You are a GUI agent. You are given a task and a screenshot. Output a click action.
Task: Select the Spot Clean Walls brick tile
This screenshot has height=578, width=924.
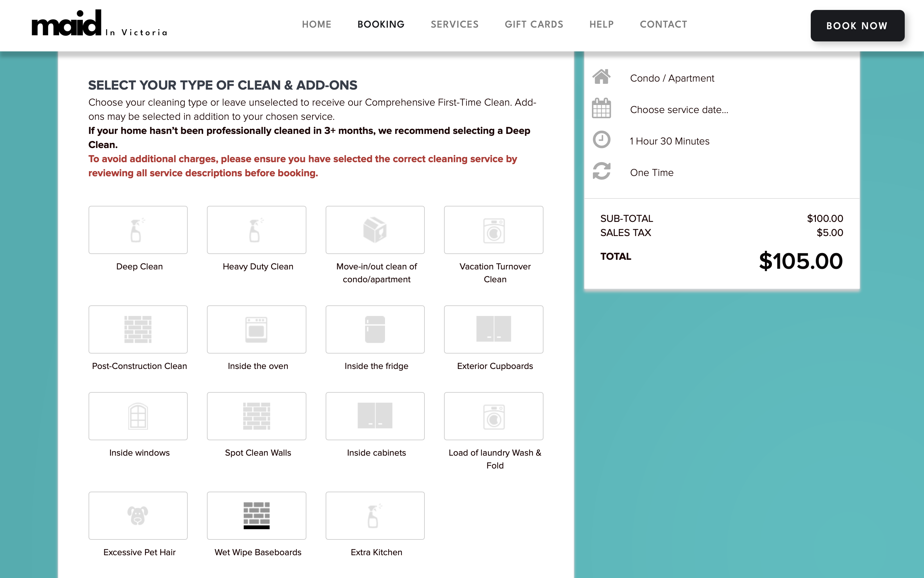pyautogui.click(x=257, y=416)
